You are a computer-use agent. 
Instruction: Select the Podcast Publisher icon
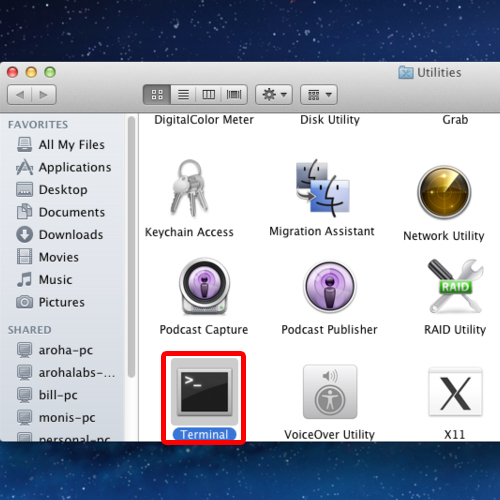[330, 286]
